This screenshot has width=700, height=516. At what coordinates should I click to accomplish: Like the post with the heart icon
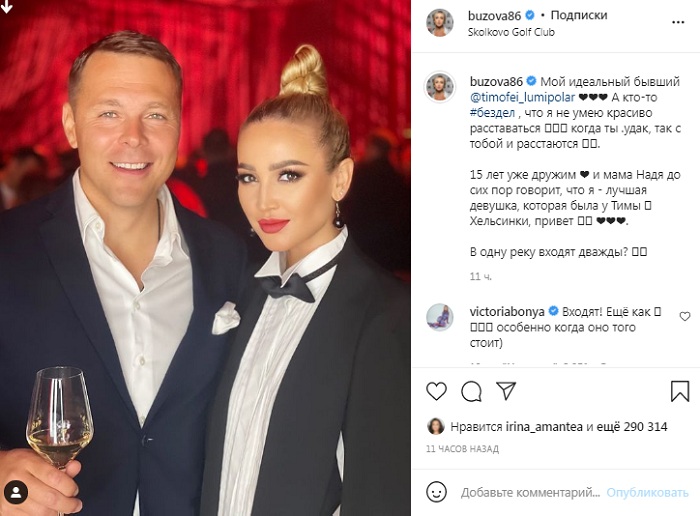pyautogui.click(x=436, y=391)
